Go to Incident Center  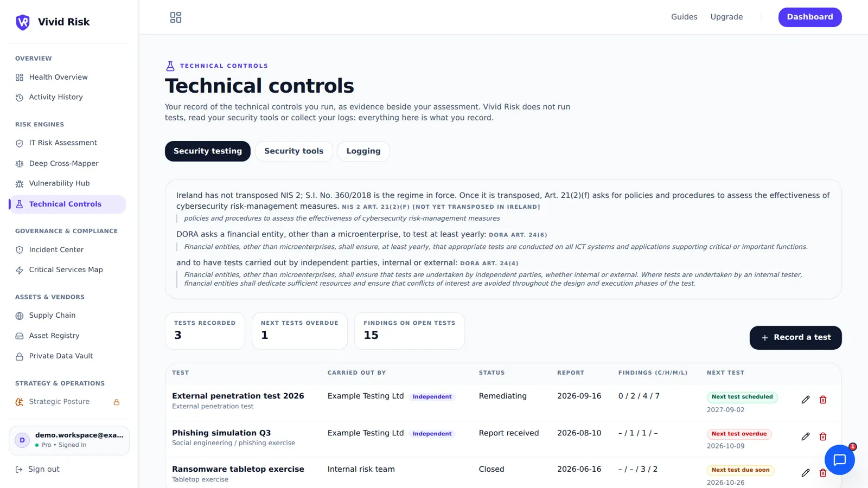[x=68, y=250]
